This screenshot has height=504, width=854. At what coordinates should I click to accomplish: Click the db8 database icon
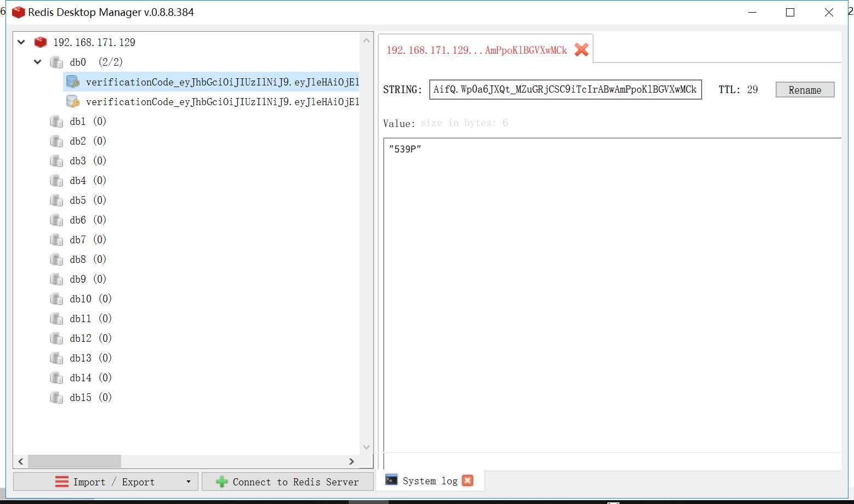coord(56,259)
